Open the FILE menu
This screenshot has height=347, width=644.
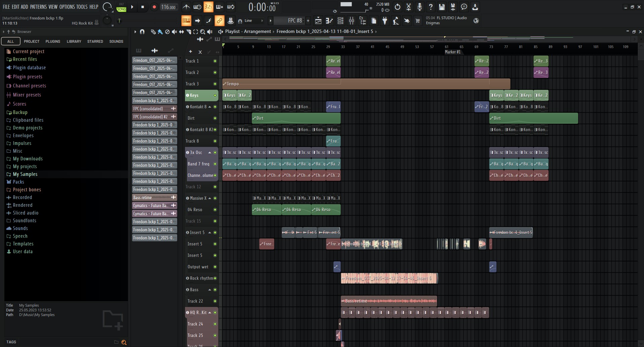click(6, 7)
